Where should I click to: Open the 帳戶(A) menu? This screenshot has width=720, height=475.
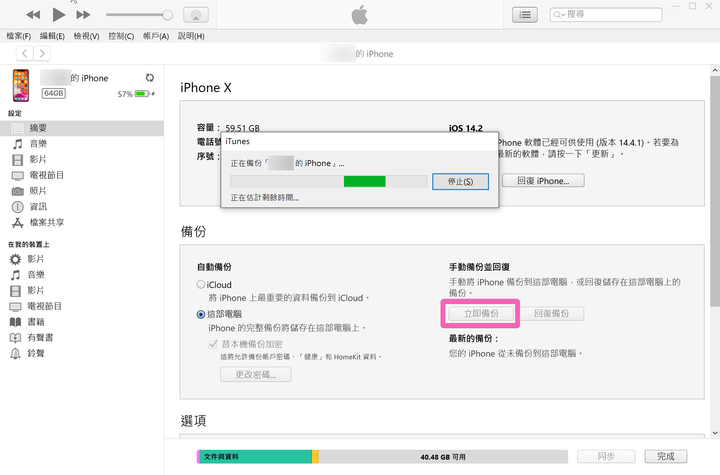[x=156, y=36]
